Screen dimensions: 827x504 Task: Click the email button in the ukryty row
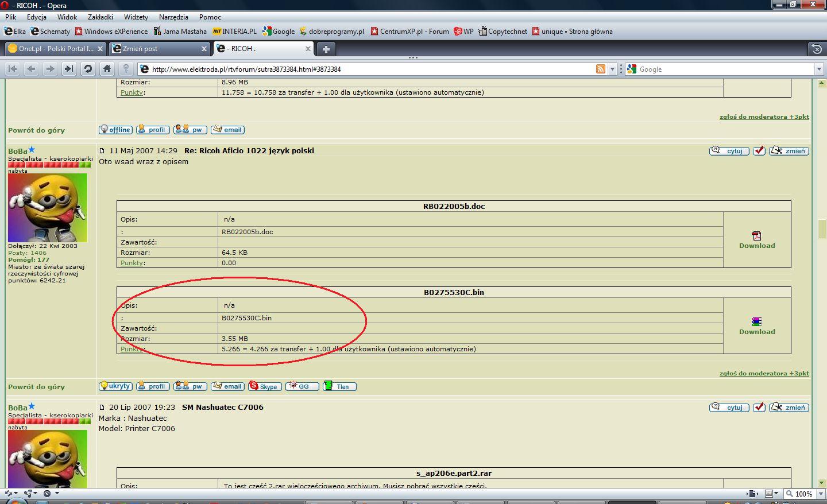227,386
